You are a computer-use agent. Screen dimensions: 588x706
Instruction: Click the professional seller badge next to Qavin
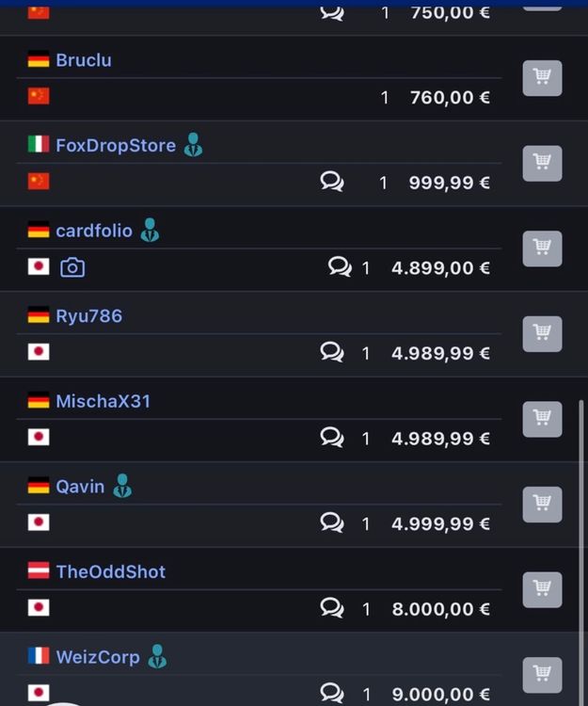click(122, 486)
